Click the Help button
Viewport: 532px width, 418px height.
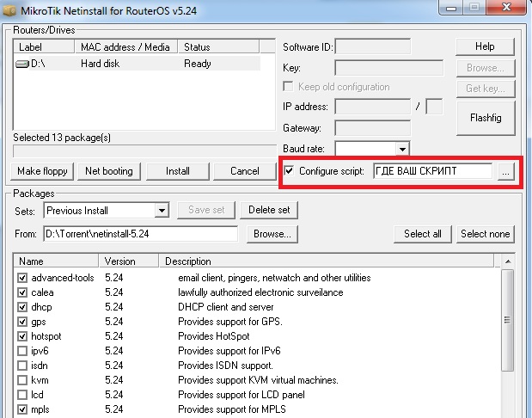tap(485, 46)
